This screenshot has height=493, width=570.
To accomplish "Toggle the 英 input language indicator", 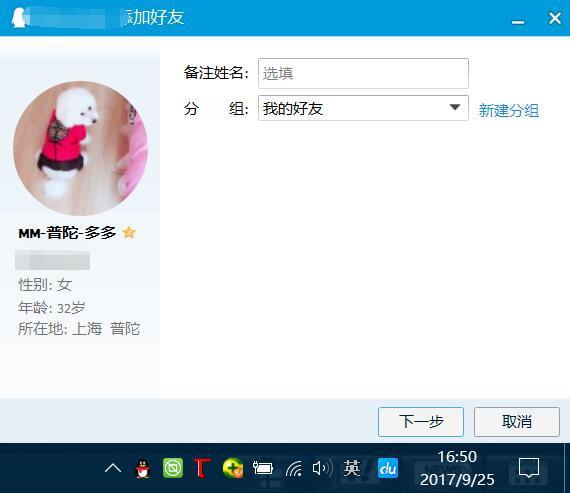I will [x=352, y=468].
